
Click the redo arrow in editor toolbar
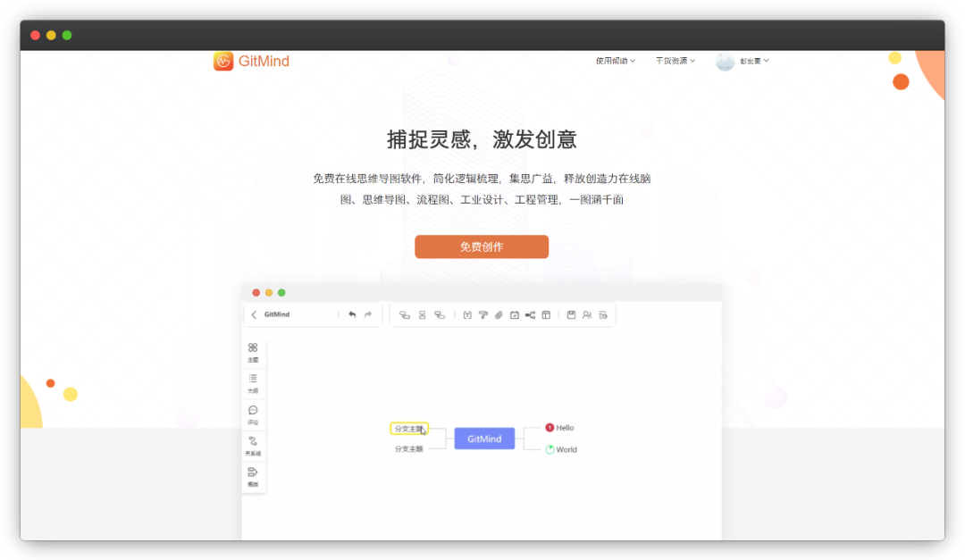coord(368,314)
